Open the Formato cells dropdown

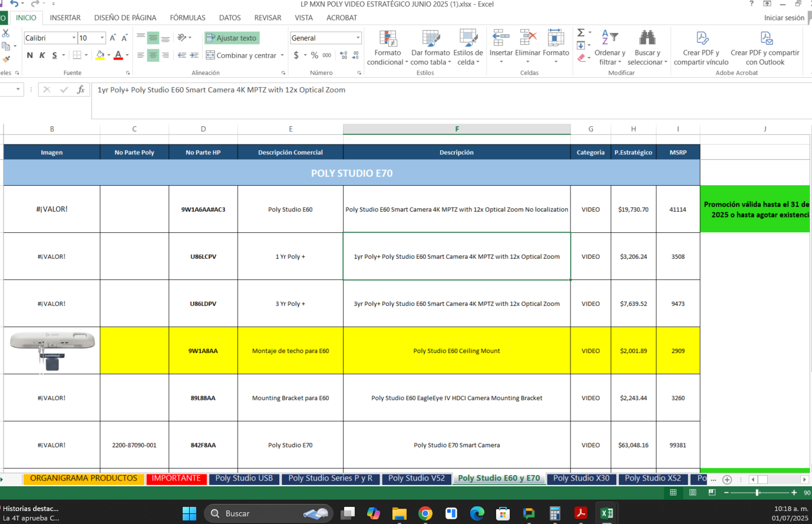click(556, 47)
